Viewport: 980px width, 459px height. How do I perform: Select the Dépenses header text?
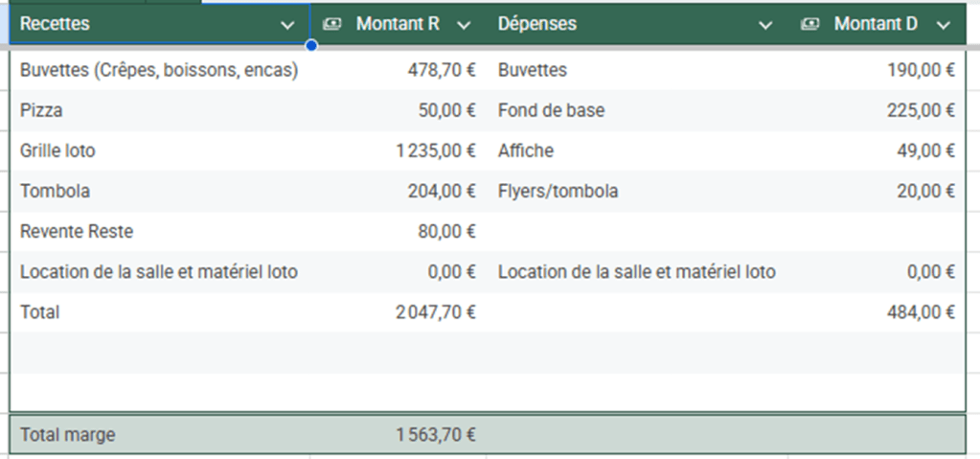coord(536,24)
